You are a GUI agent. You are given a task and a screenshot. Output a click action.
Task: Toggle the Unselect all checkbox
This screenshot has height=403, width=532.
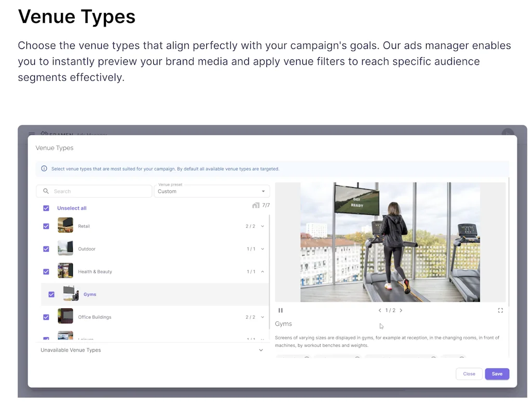pos(46,208)
